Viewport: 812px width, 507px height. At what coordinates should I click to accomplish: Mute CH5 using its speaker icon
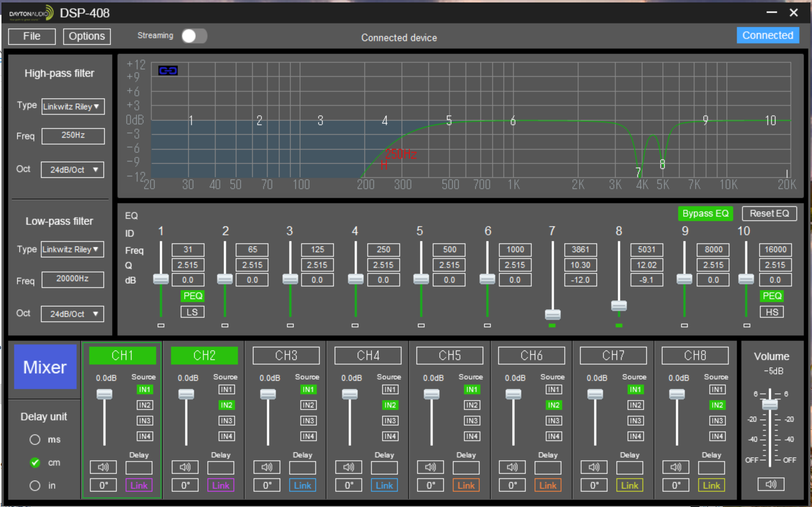(x=430, y=467)
